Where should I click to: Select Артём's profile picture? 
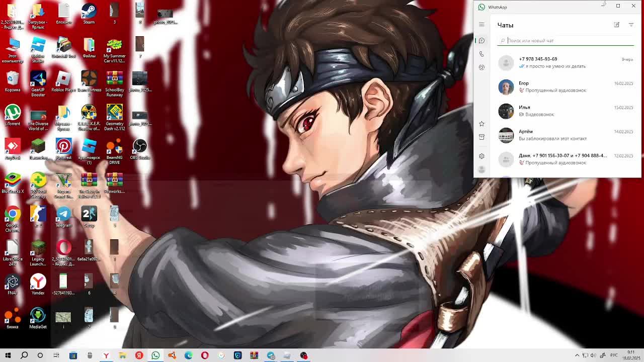506,135
